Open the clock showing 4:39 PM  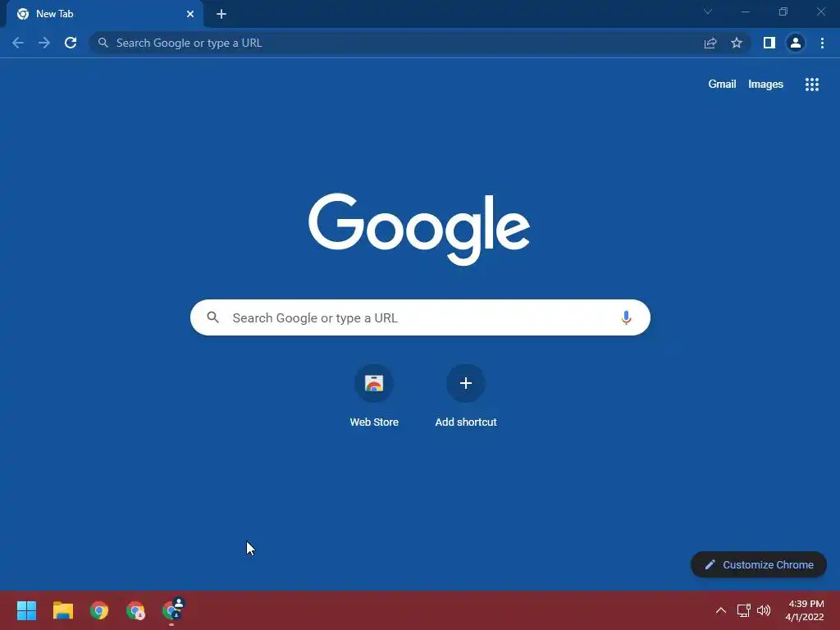pos(805,610)
